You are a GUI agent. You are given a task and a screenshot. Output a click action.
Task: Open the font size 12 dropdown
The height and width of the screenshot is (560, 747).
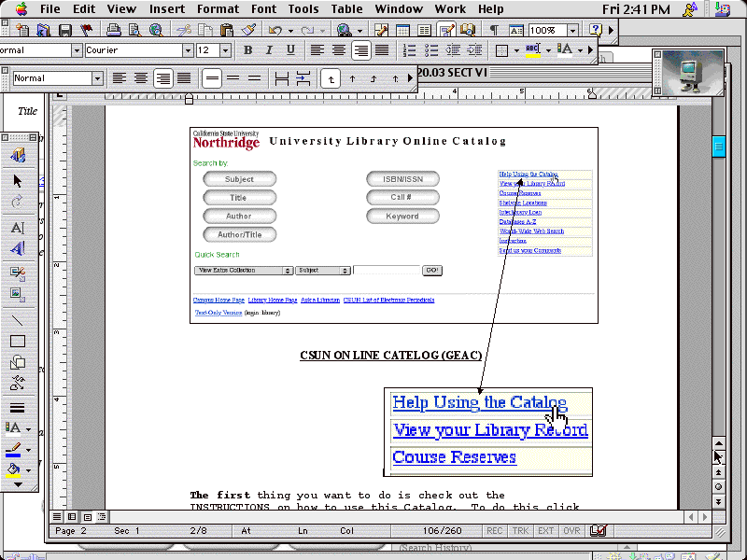click(x=226, y=50)
